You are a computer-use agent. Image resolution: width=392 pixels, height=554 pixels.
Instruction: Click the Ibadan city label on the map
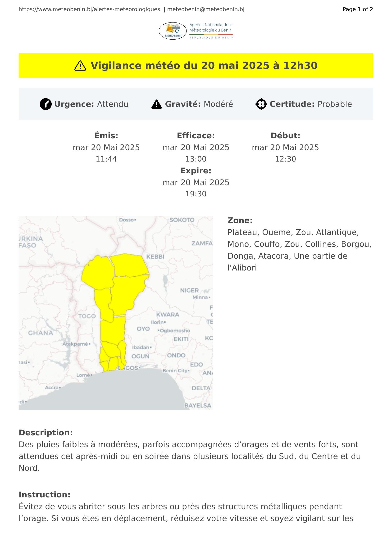[x=141, y=347]
